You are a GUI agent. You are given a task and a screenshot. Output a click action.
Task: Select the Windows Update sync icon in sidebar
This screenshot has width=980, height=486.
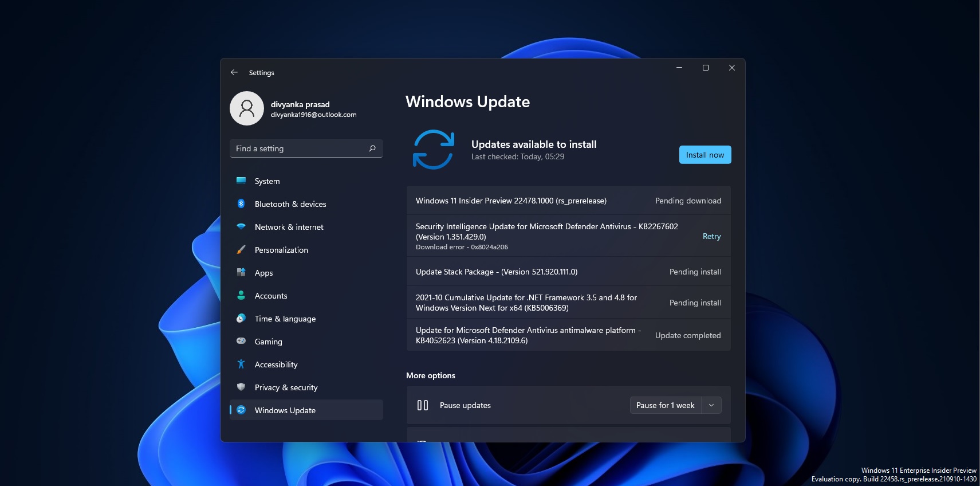point(241,410)
